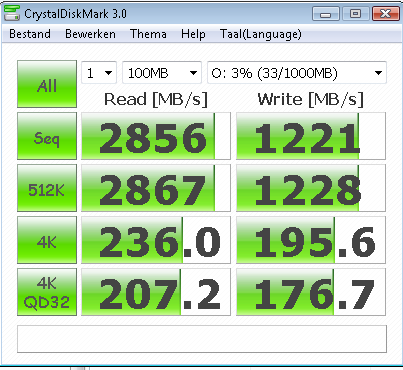
Task: Start the 4K benchmark test
Action: (x=47, y=240)
